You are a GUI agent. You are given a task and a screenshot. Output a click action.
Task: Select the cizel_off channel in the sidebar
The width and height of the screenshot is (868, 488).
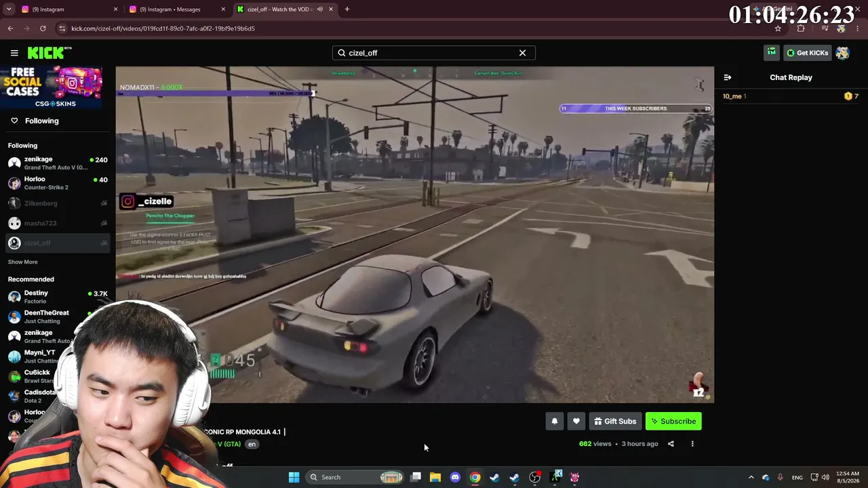click(58, 243)
